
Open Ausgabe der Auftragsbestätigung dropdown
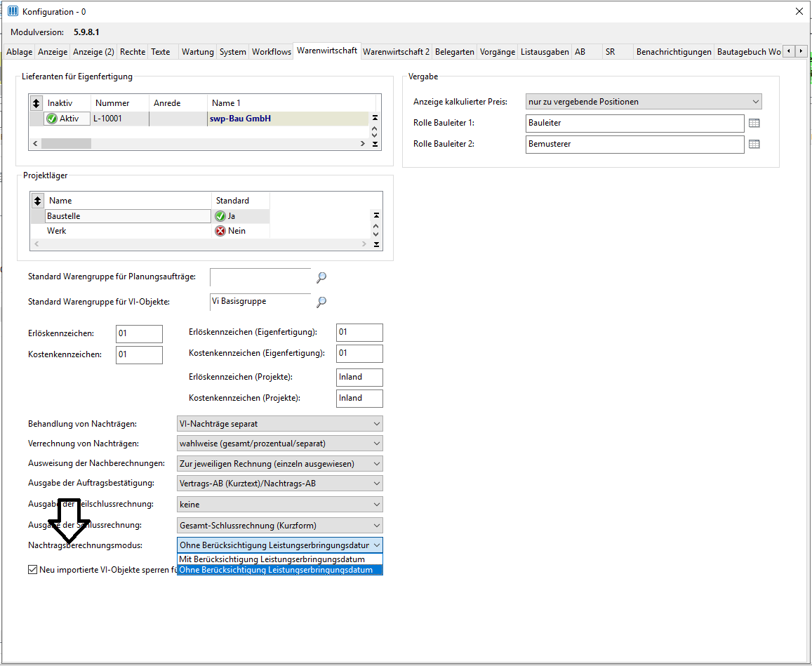tap(279, 484)
